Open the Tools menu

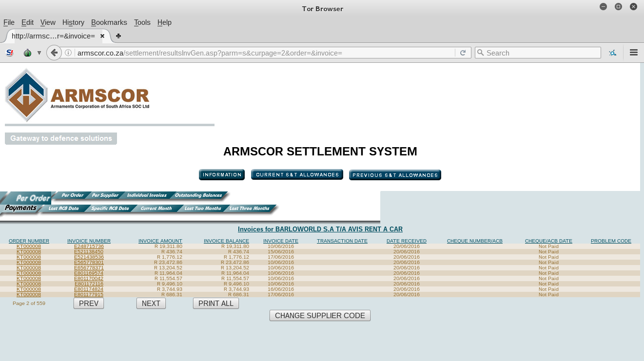[x=142, y=22]
